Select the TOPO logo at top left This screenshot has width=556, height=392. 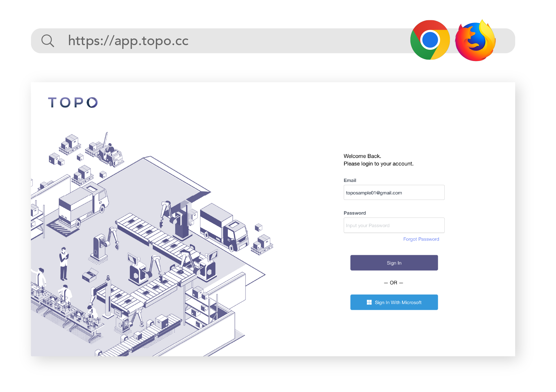(x=72, y=102)
